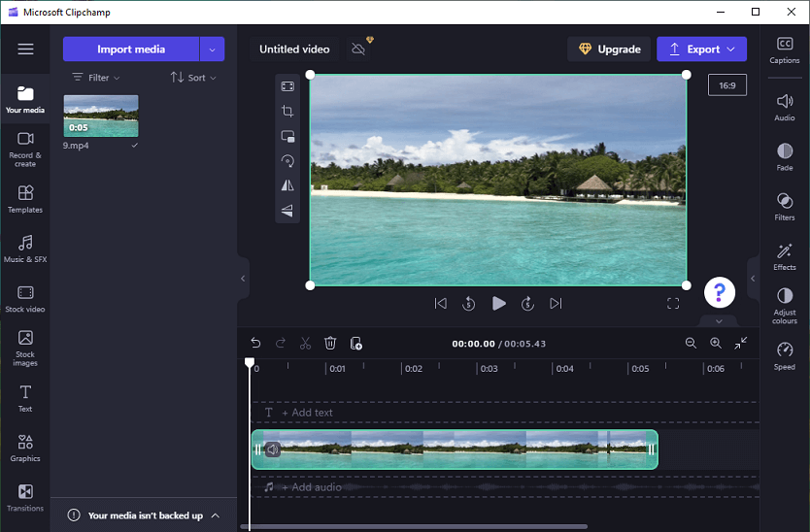Open the help question mark button
This screenshot has height=532, width=810.
719,292
